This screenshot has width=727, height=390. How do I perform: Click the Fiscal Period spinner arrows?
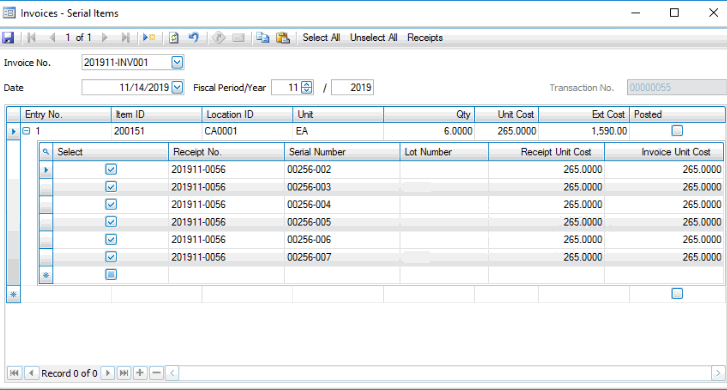point(306,87)
